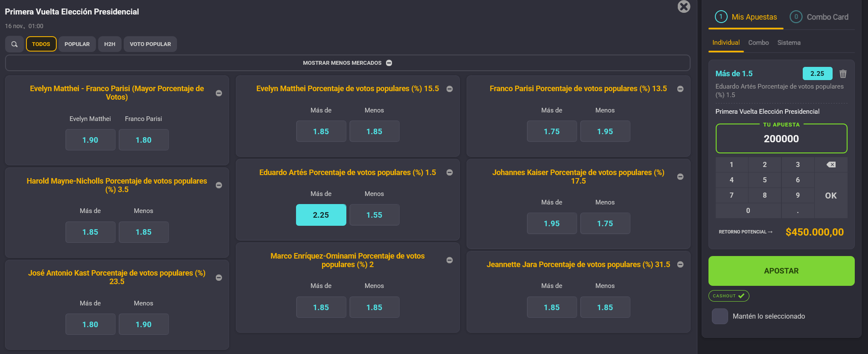
Task: Deselect the highlighted 2.25 Más de odds
Action: [321, 215]
